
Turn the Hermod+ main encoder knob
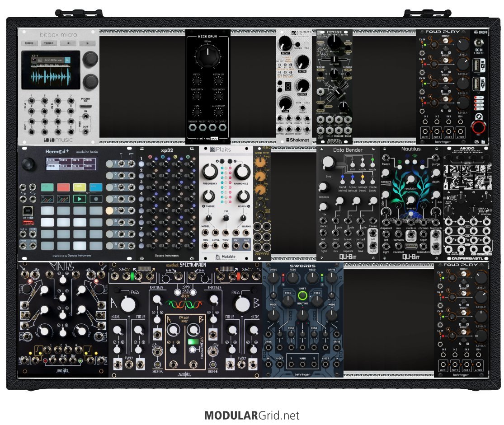[29, 163]
